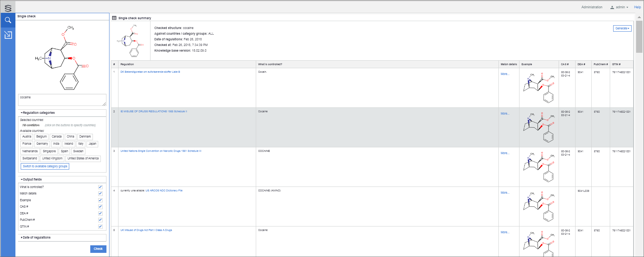The image size is (644, 257).
Task: Uncheck the 'What is controlled?' checkbox
Action: coord(100,187)
